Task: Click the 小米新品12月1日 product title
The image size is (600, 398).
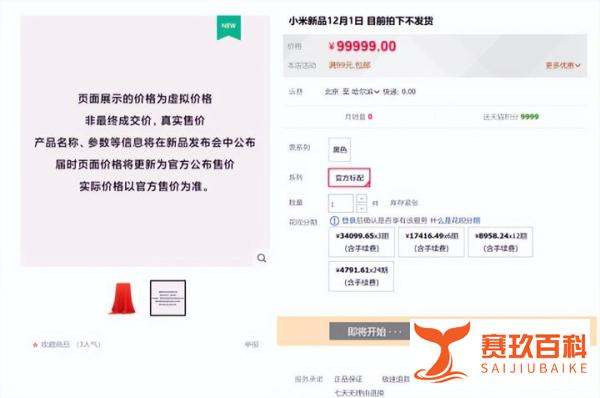Action: pyautogui.click(x=361, y=21)
